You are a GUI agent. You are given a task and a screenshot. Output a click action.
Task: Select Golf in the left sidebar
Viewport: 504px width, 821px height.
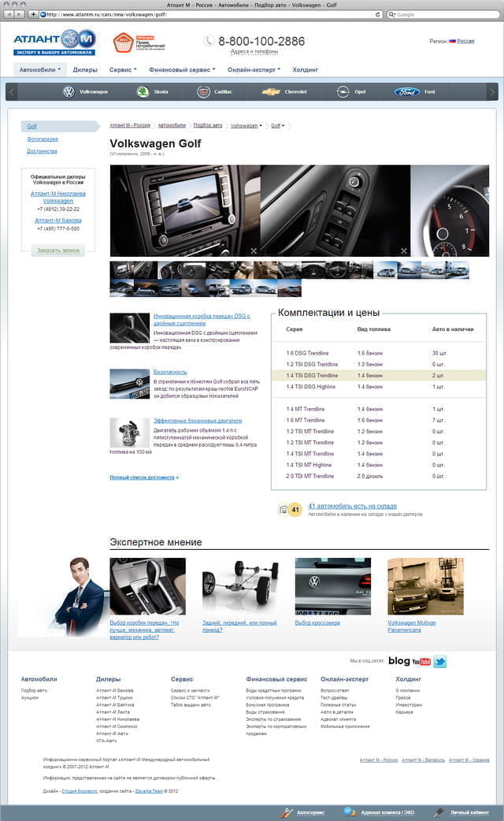coord(32,126)
